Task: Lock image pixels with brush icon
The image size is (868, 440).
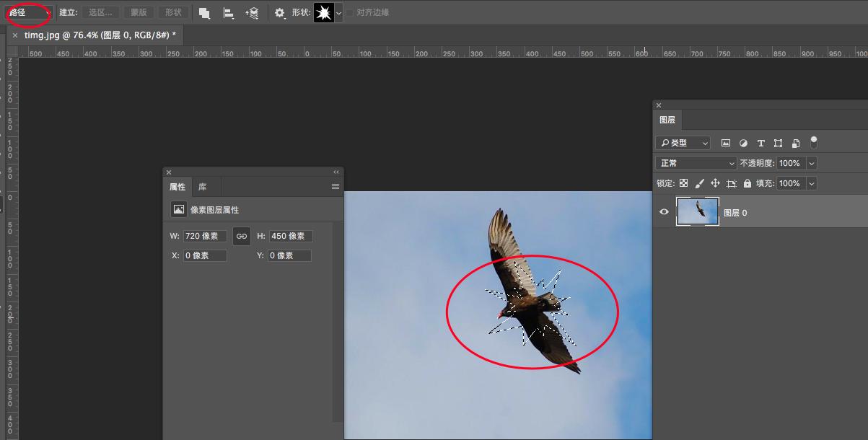Action: point(699,184)
